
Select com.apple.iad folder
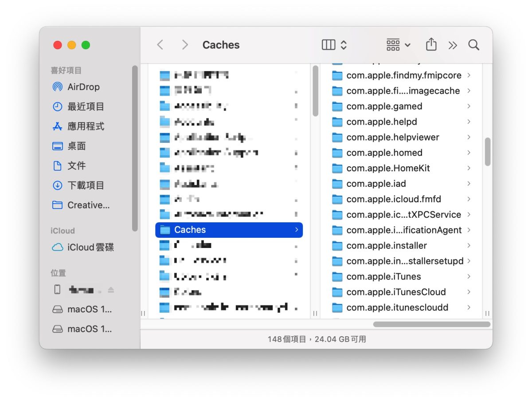pos(401,184)
